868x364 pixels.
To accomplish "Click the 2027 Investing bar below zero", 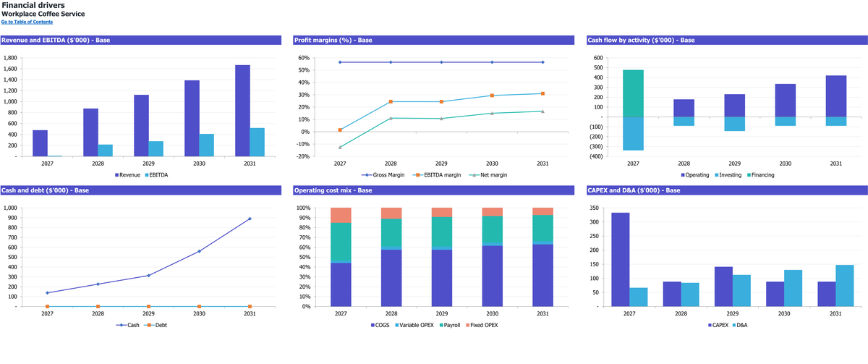I will [x=633, y=134].
